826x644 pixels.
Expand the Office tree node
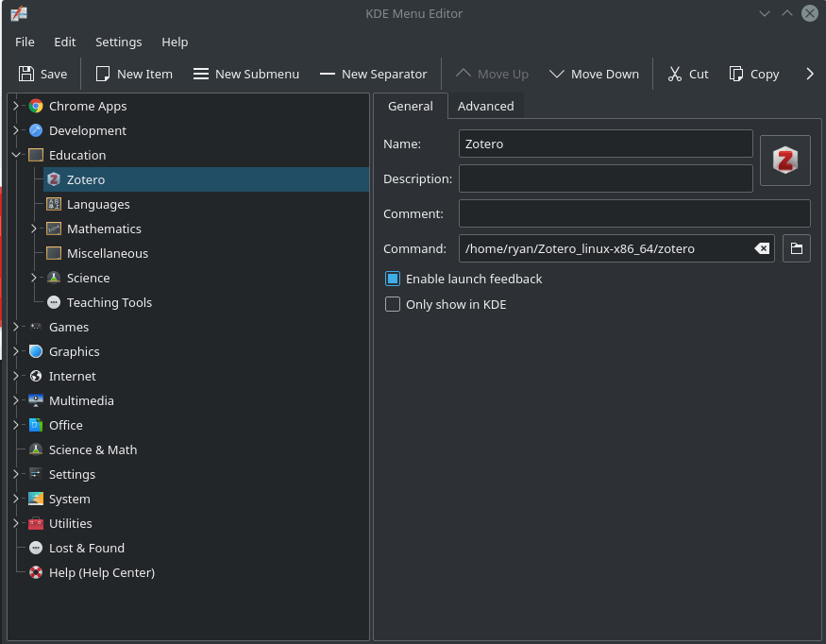pyautogui.click(x=16, y=425)
